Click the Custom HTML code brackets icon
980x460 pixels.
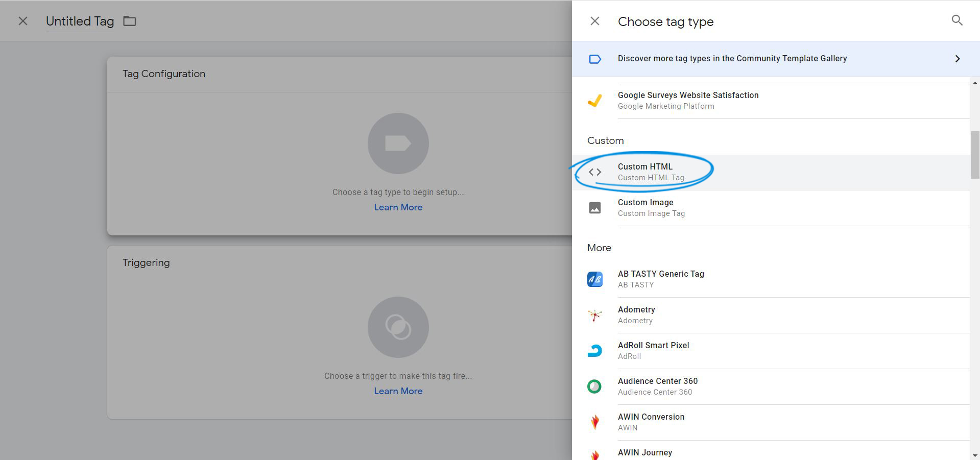(x=595, y=172)
